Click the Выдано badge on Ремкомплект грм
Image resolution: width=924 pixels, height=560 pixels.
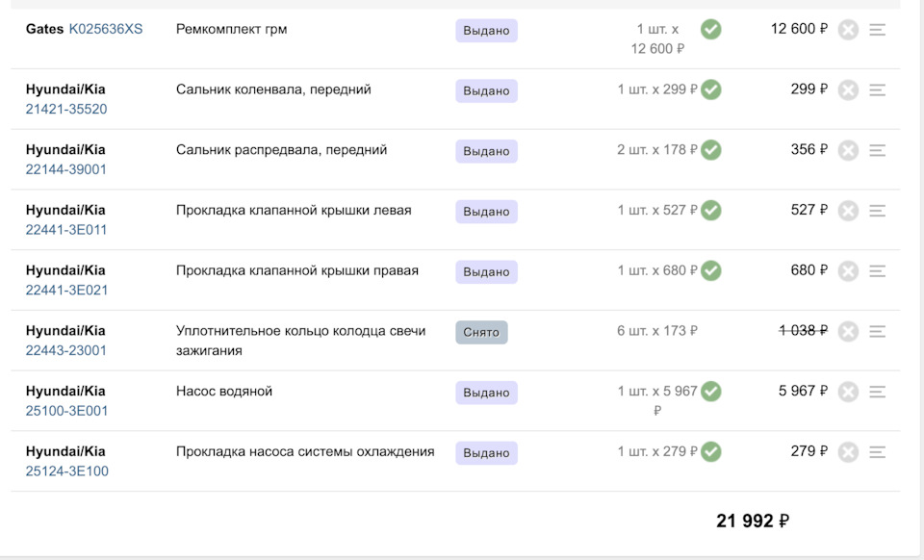(484, 31)
